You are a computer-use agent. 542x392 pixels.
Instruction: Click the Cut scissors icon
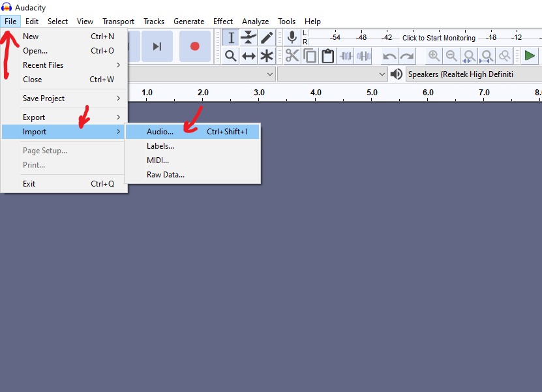[x=292, y=56]
